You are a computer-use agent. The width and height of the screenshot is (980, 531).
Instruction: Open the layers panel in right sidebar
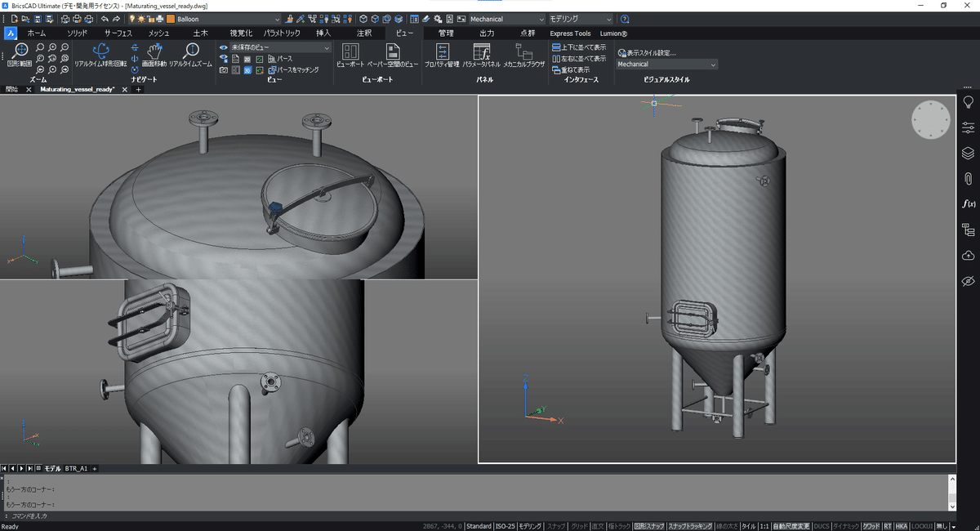(968, 153)
